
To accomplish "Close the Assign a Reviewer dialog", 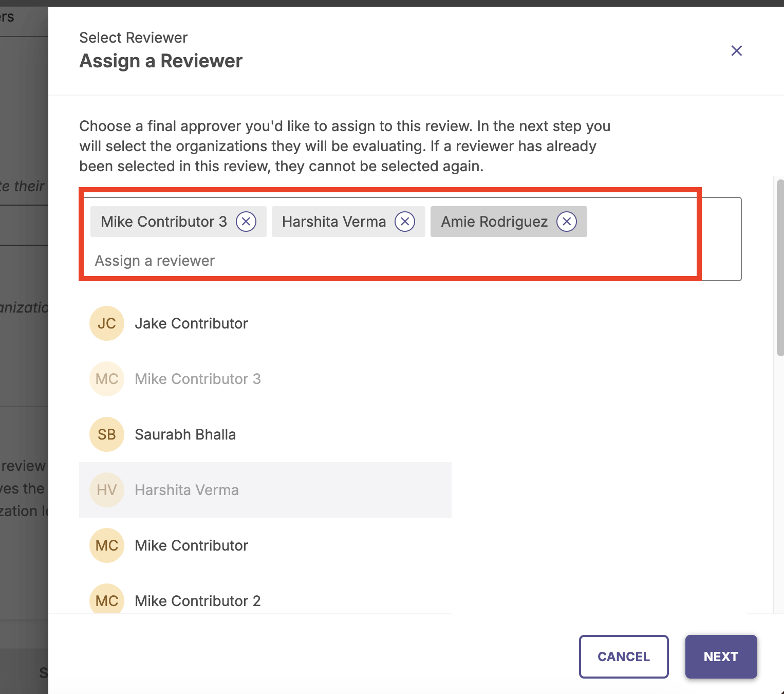I will tap(736, 50).
